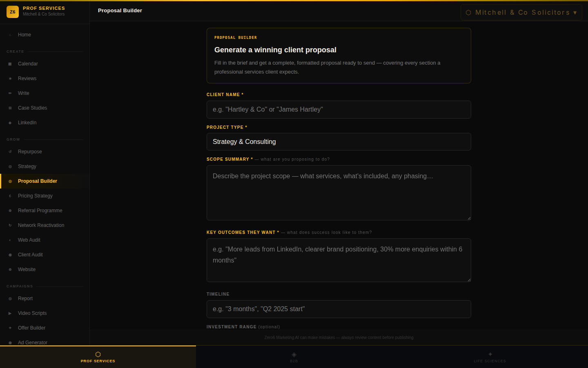Go to Reviews in the sidebar
The image size is (588, 368).
(45, 79)
